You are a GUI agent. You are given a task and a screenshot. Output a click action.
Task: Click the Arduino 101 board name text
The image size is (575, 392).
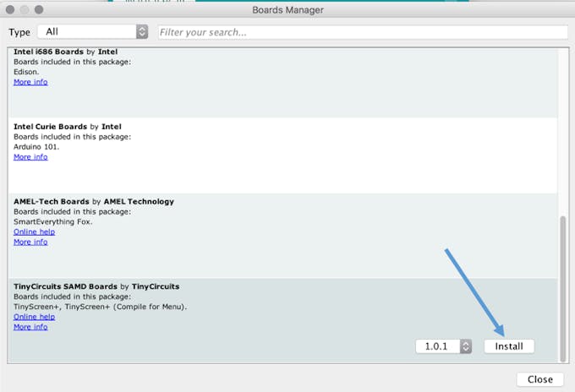[36, 147]
